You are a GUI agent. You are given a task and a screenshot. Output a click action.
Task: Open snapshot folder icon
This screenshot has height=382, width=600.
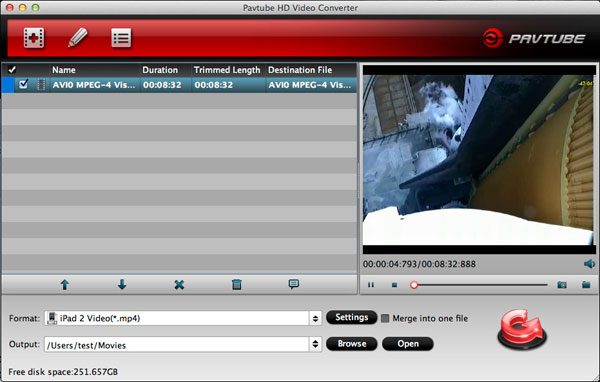click(x=586, y=285)
